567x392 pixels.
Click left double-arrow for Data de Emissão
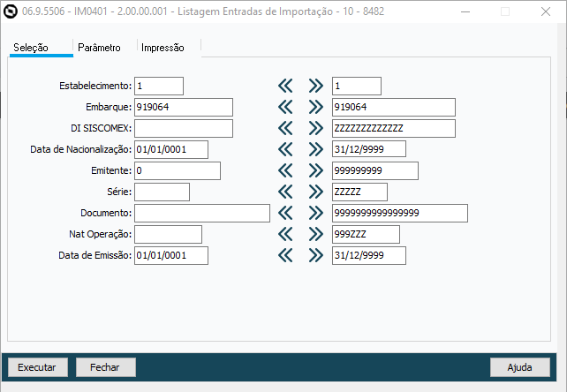284,255
